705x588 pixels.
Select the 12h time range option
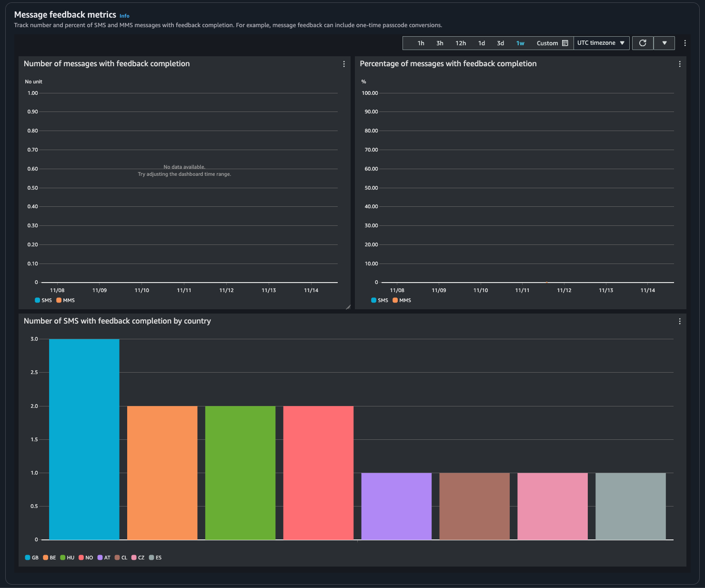tap(461, 43)
